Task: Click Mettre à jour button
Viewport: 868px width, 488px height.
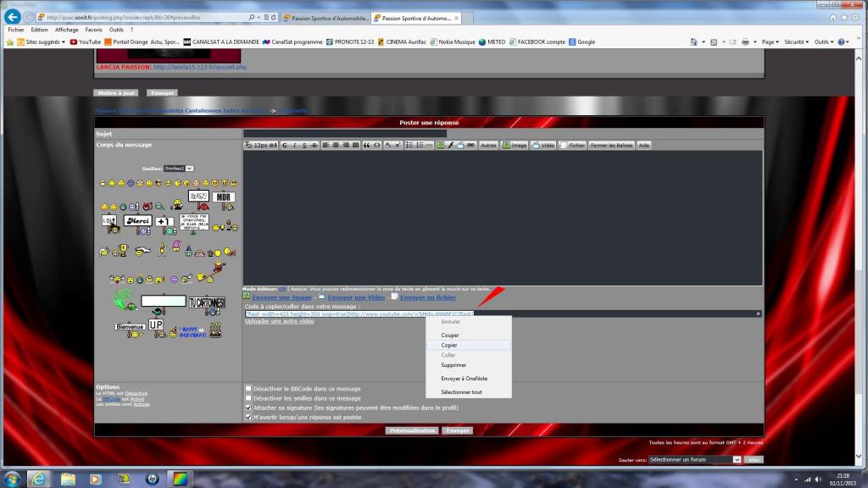Action: pos(116,93)
